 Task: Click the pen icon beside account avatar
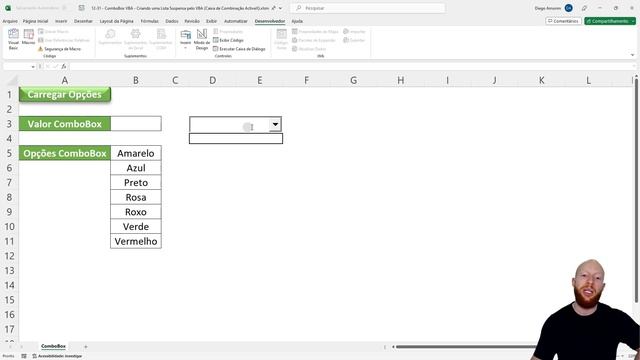(584, 8)
